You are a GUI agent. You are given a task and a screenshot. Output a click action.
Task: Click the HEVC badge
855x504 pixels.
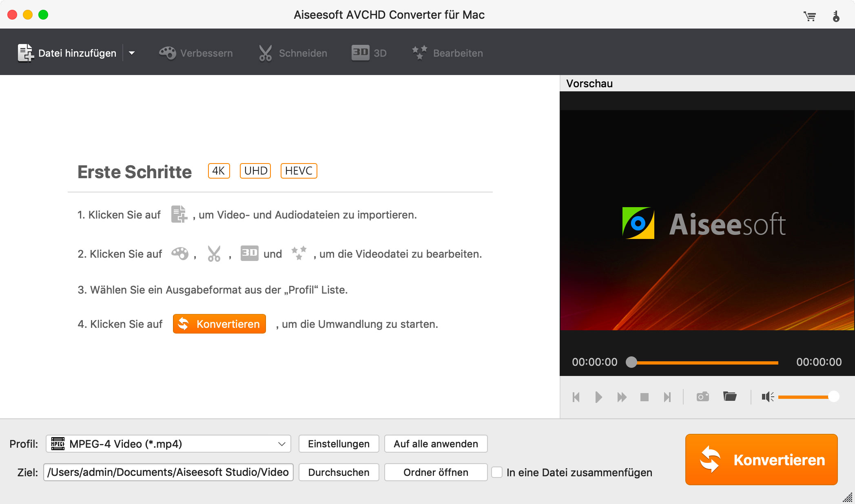tap(299, 171)
